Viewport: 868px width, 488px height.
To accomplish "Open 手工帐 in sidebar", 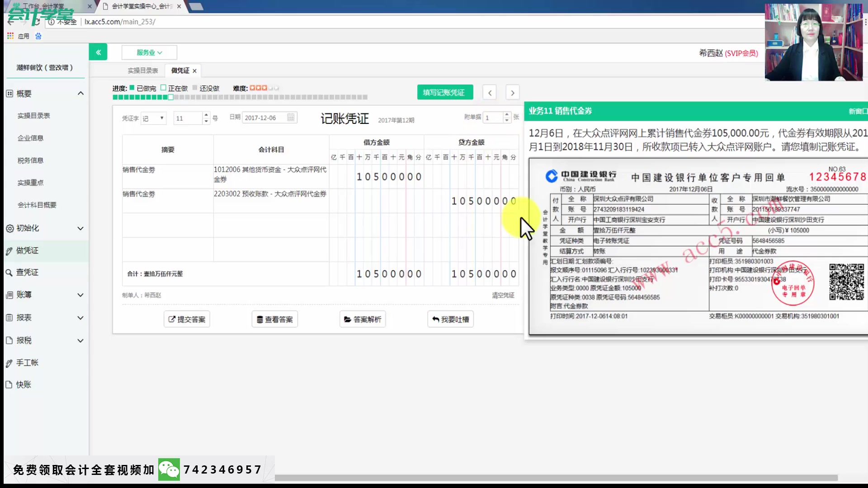I will [x=27, y=362].
